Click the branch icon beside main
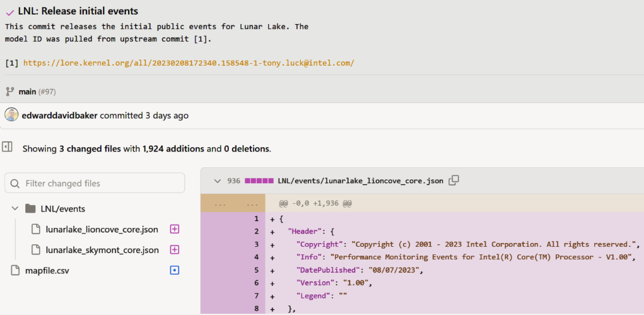 [x=10, y=92]
